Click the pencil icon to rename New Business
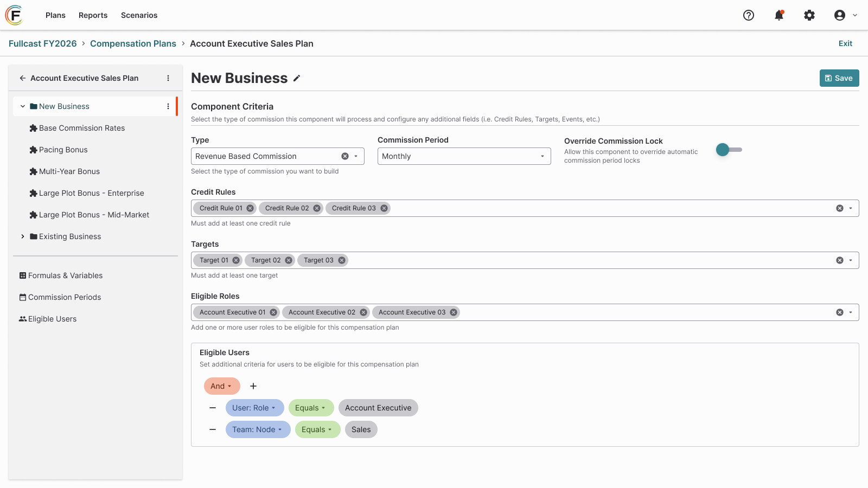This screenshot has height=488, width=868. coord(297,78)
